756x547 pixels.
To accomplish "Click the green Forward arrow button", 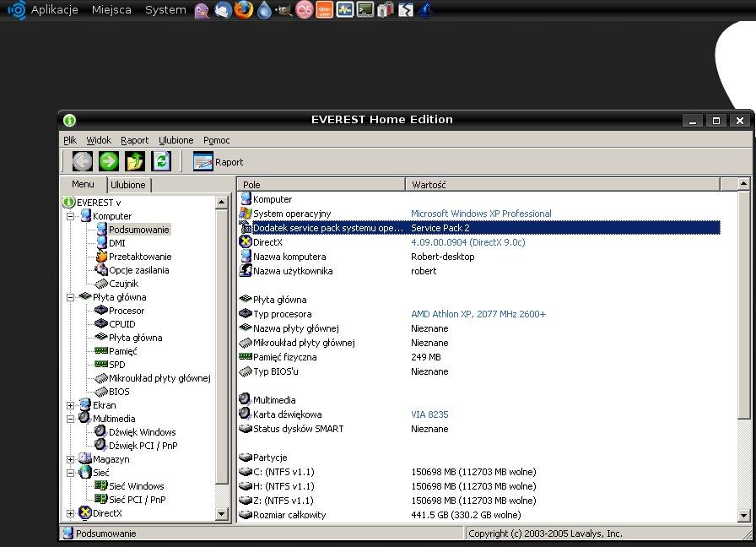I will coord(109,161).
